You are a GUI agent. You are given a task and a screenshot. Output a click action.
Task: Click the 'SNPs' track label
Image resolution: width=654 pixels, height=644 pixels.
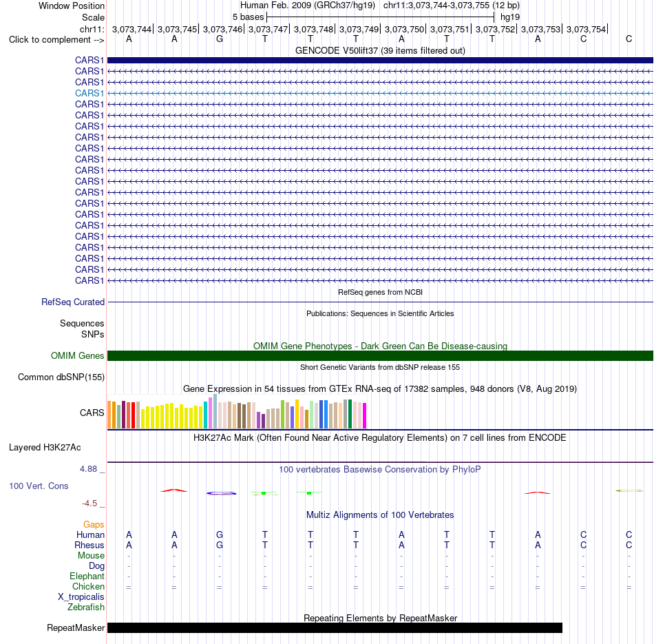93,334
